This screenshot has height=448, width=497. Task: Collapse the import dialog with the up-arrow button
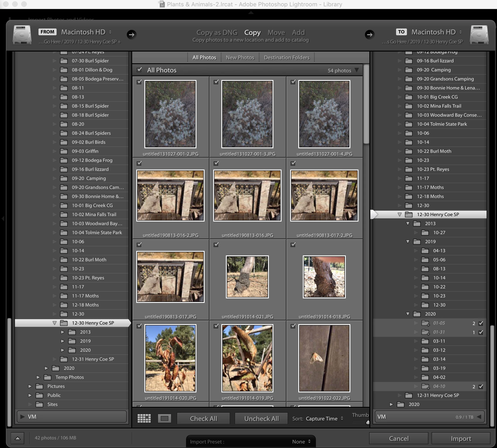(x=17, y=438)
